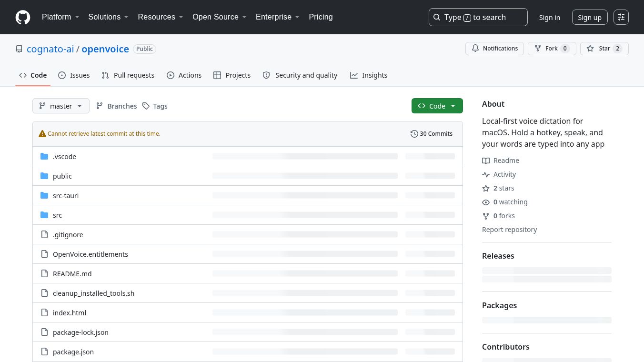Viewport: 644px width, 362px height.
Task: Go to the Pricing page
Action: [321, 17]
